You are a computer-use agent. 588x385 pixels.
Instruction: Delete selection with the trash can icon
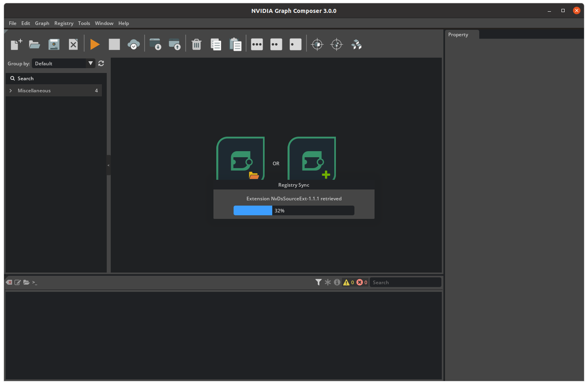pyautogui.click(x=197, y=44)
